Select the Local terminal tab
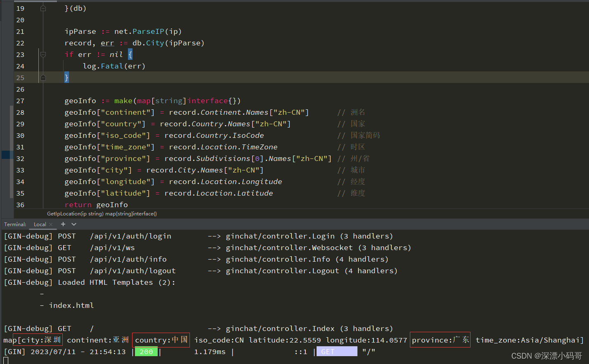The image size is (589, 364). (40, 224)
